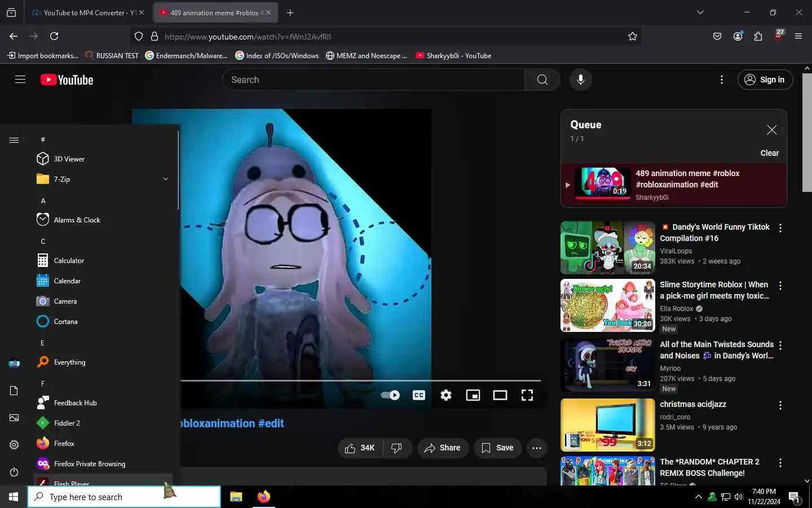Screen dimensions: 812x508
Task: Open options for christmas acidjazz video
Action: pos(780,405)
